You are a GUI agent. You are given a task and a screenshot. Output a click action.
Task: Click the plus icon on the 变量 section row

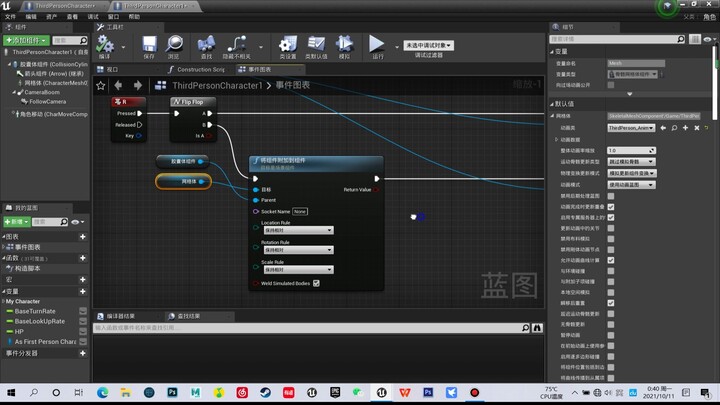(83, 291)
